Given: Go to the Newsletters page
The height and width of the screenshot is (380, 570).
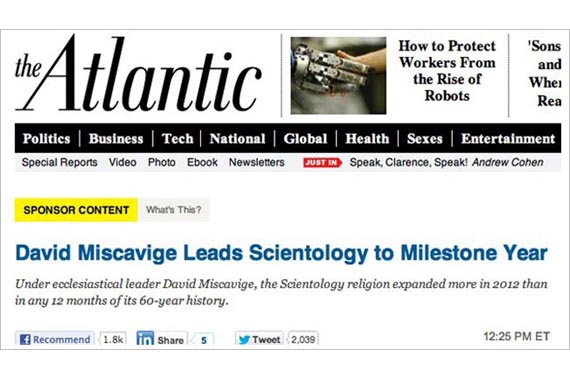Looking at the screenshot, I should click(257, 162).
